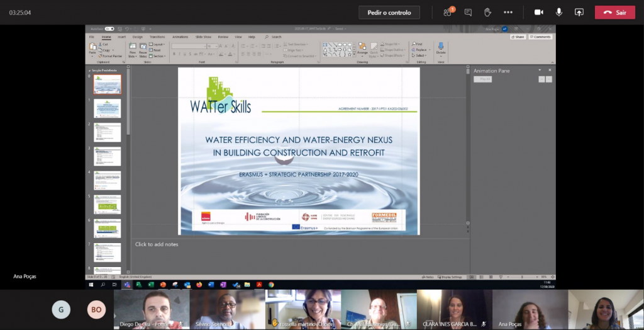Image resolution: width=644 pixels, height=330 pixels.
Task: Click New Slide icon in ribbon
Action: pyautogui.click(x=133, y=46)
